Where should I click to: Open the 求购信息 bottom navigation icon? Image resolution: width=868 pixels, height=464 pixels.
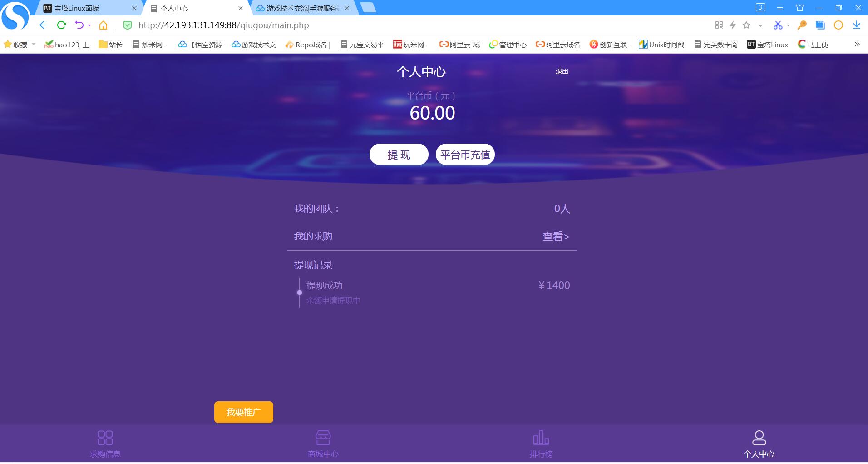[105, 438]
